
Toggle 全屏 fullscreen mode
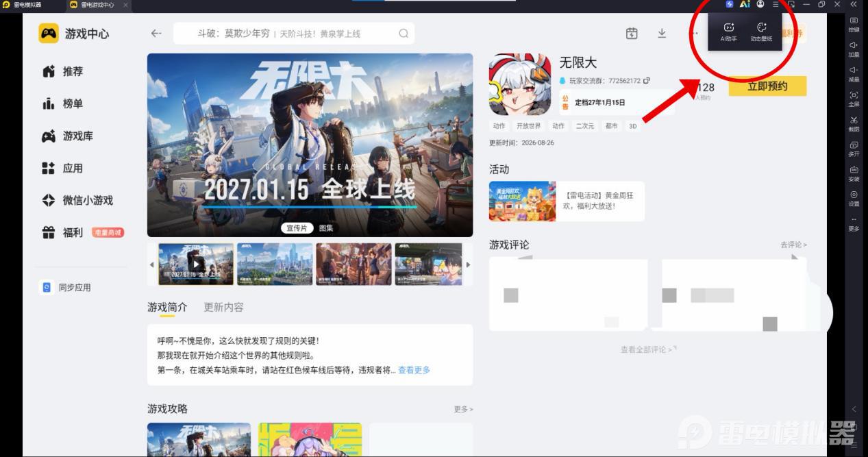(x=854, y=99)
